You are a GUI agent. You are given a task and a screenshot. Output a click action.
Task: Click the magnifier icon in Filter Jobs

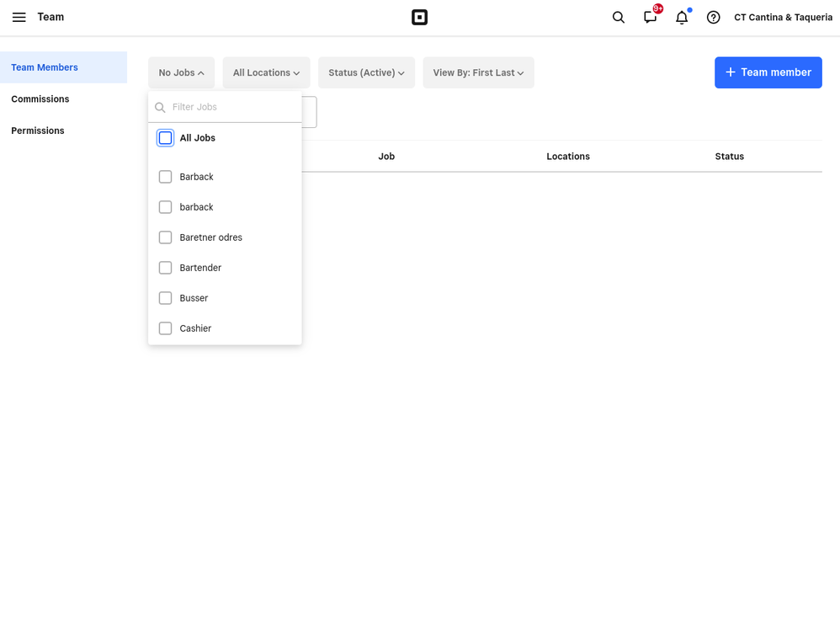[x=160, y=107]
